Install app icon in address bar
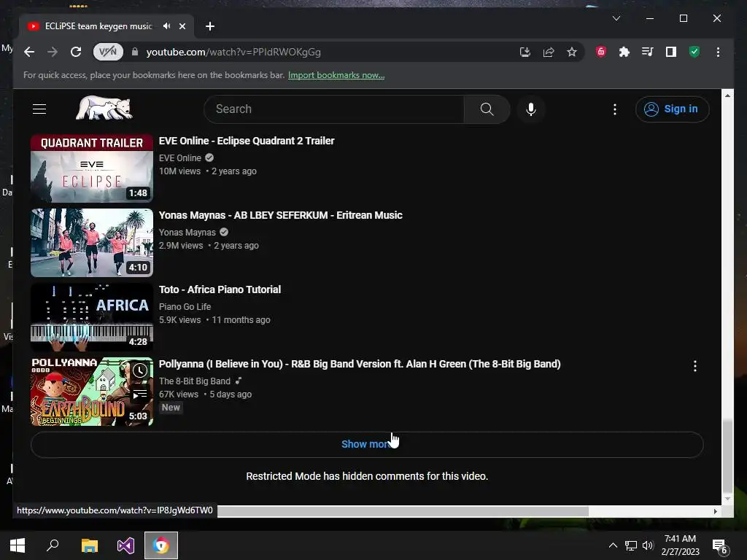The image size is (747, 560). [525, 52]
